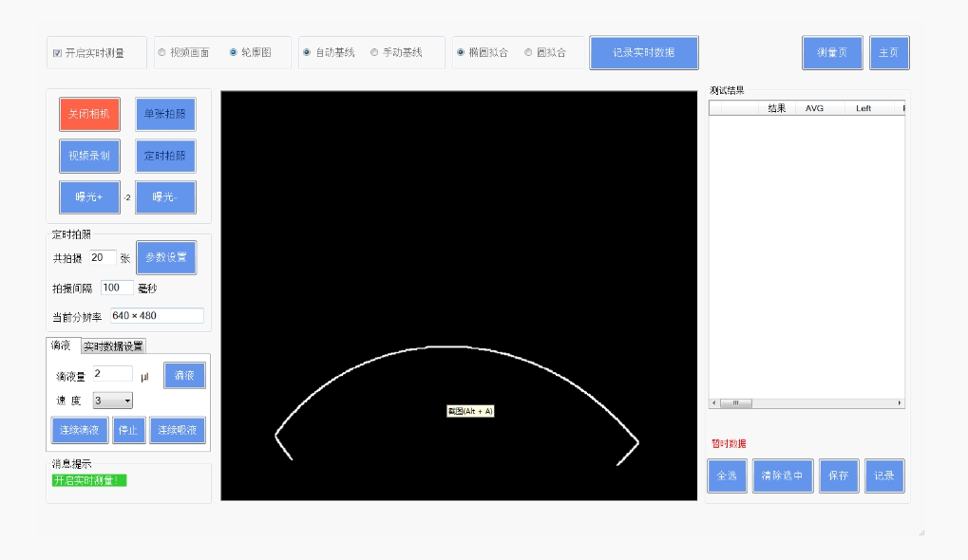Increase exposure with 曝光+ button
968x560 pixels.
point(89,197)
